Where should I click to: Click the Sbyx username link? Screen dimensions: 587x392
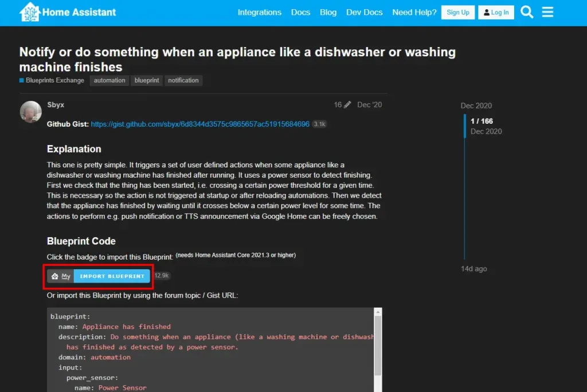point(56,105)
